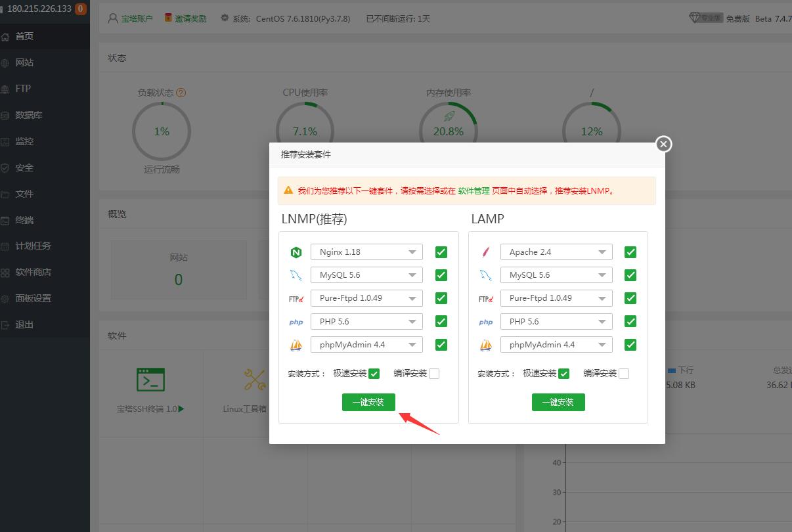Image resolution: width=792 pixels, height=532 pixels.
Task: Open 终端 in the sidebar
Action: 45,220
